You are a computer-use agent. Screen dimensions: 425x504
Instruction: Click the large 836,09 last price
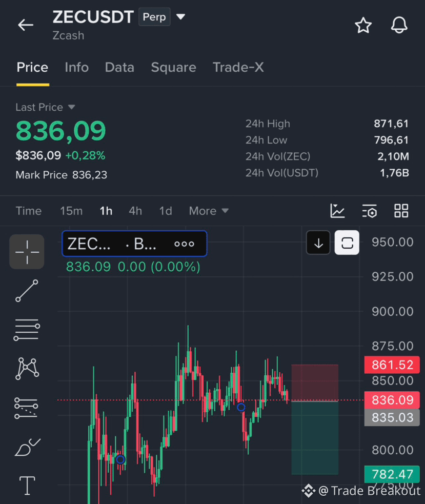61,131
